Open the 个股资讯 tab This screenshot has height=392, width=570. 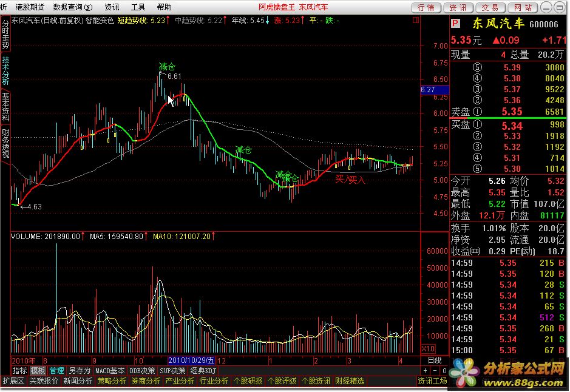316,380
